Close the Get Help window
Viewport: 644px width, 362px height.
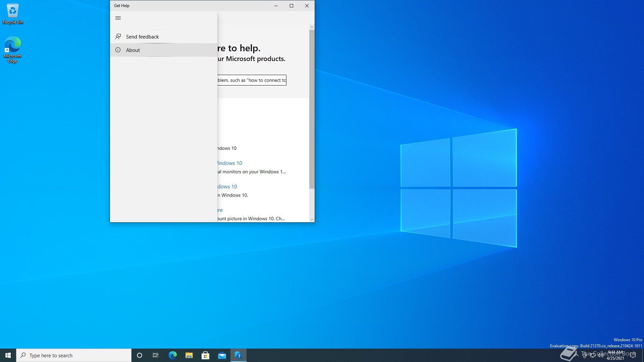[x=307, y=6]
